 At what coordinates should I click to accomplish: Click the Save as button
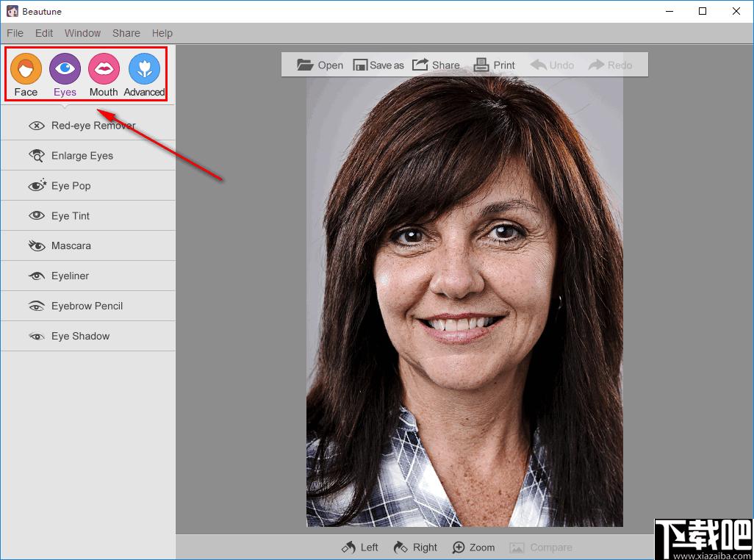378,65
